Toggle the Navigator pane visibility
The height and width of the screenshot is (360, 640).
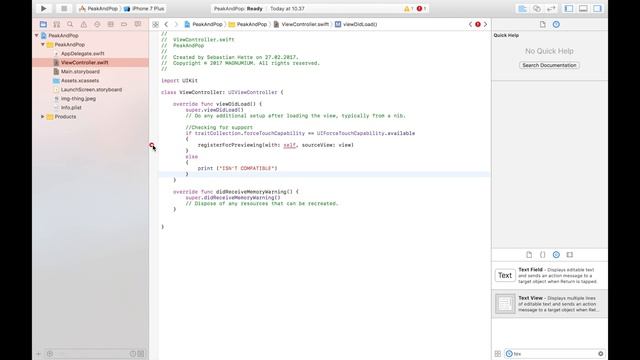(x=569, y=9)
